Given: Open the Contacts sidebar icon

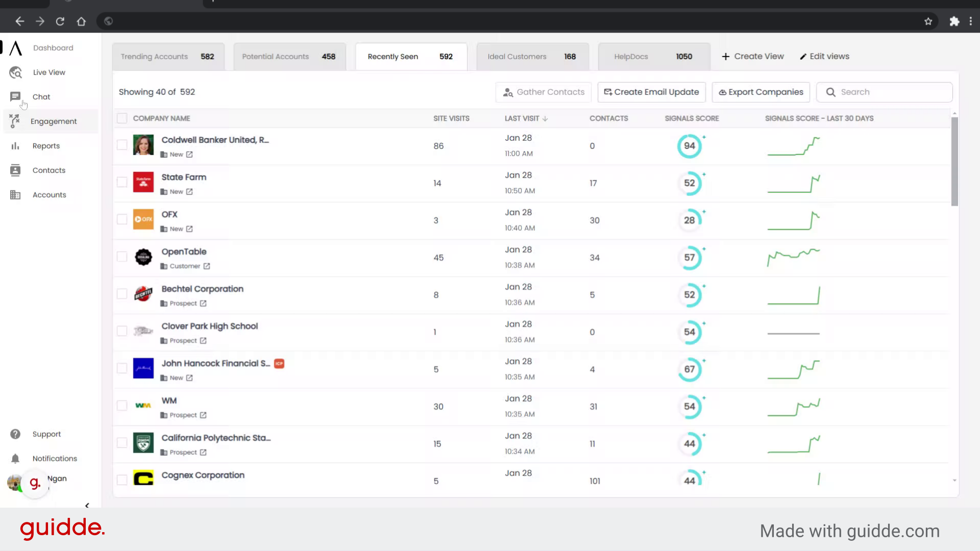Looking at the screenshot, I should [15, 170].
